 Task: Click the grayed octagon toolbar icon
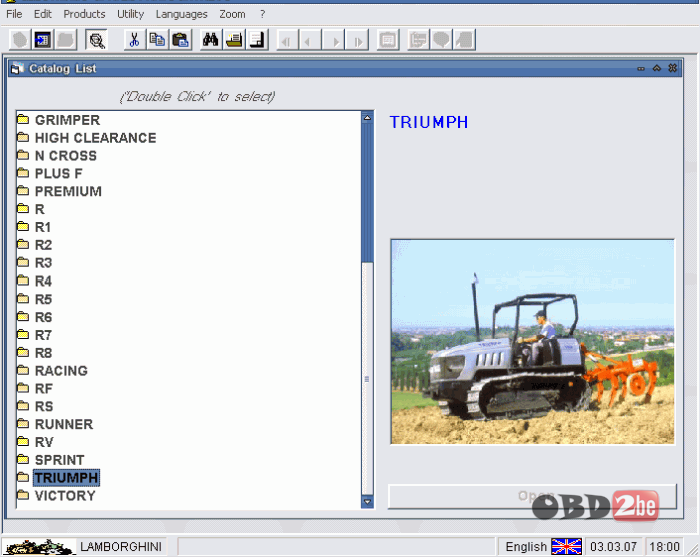20,40
